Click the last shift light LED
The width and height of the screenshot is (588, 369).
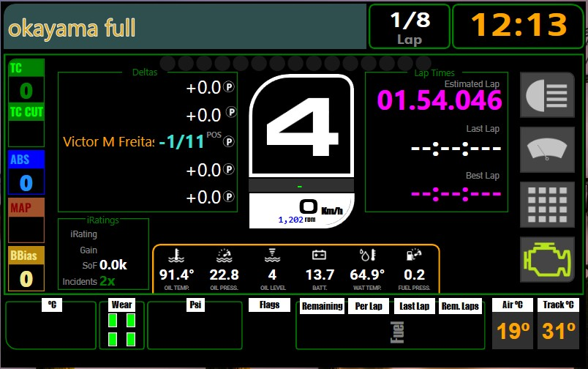pos(423,64)
